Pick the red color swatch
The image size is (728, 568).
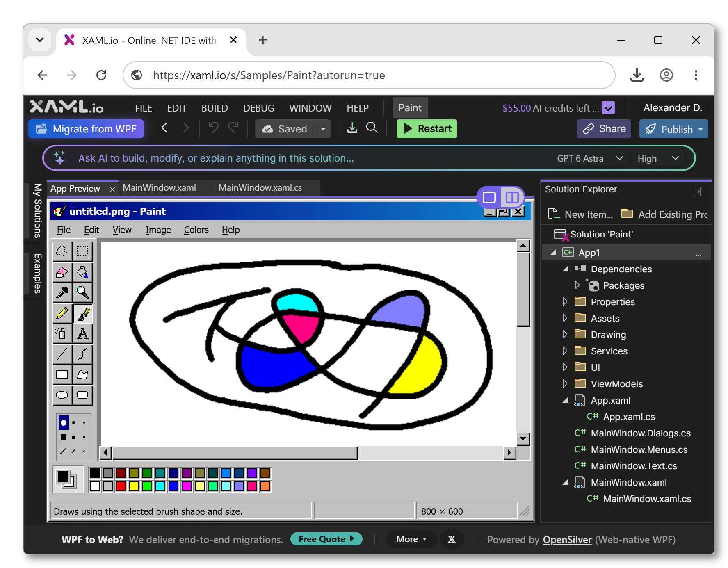click(x=121, y=486)
